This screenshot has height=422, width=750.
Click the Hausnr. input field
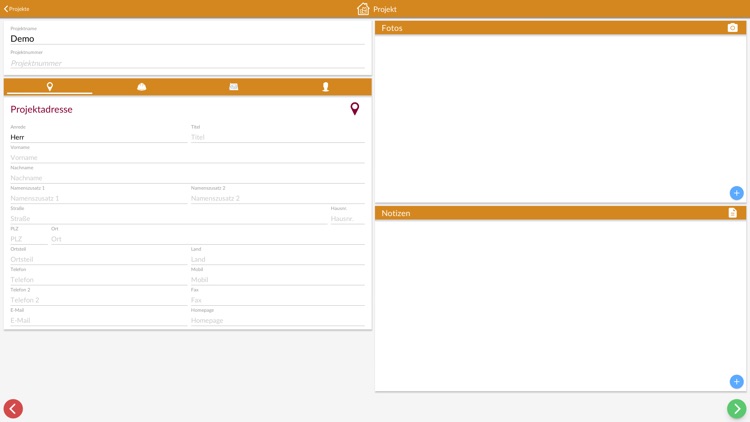click(x=348, y=219)
